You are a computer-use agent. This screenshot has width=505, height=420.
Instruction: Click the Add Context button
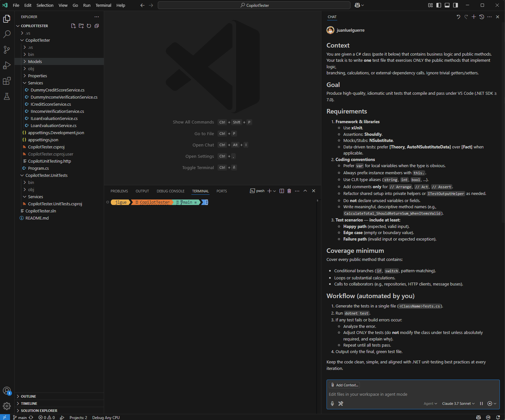pyautogui.click(x=344, y=385)
